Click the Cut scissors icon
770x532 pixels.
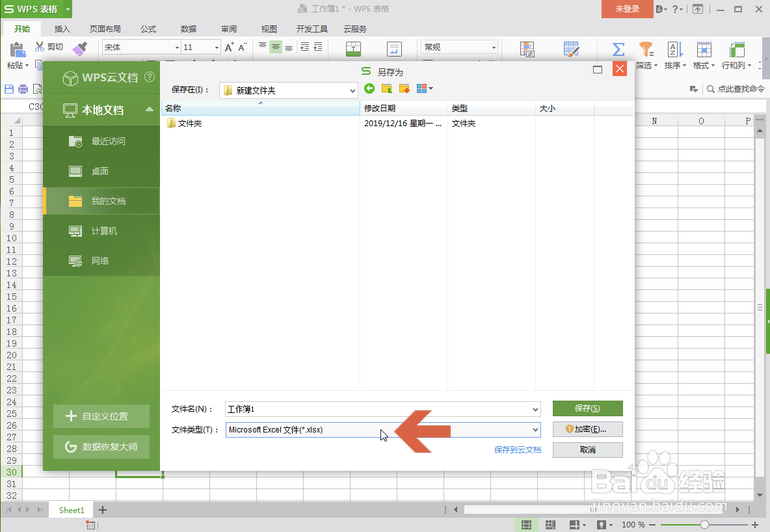pyautogui.click(x=40, y=47)
